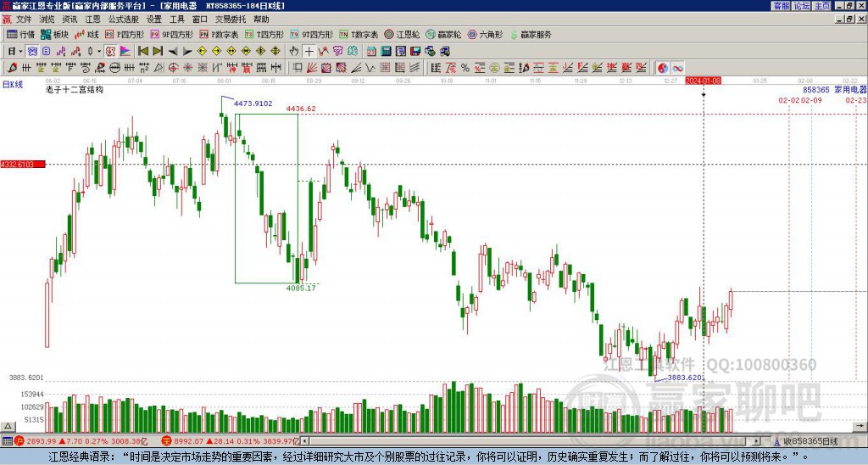Screen dimensions: 868x465
Task: Select the hand pan tool
Action: pyautogui.click(x=294, y=51)
